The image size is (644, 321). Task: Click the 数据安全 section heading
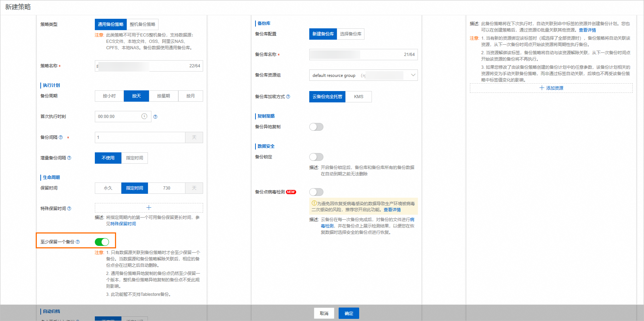click(x=266, y=146)
